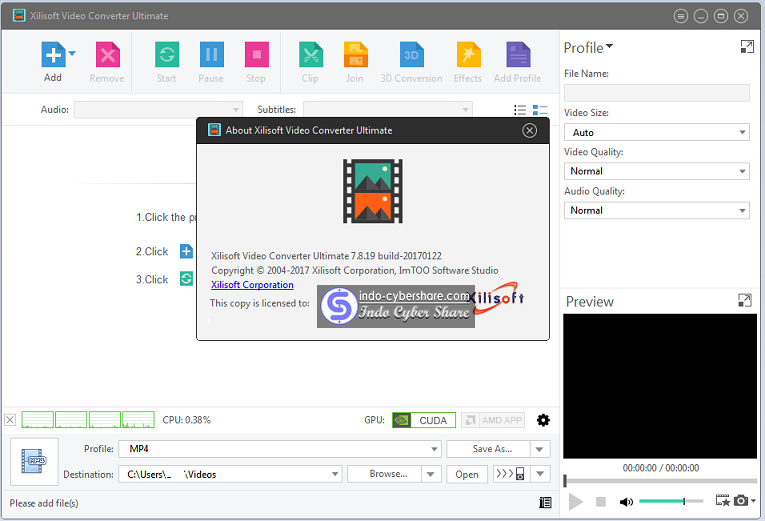Open the Audio Quality dropdown
The height and width of the screenshot is (521, 765).
[x=657, y=211]
